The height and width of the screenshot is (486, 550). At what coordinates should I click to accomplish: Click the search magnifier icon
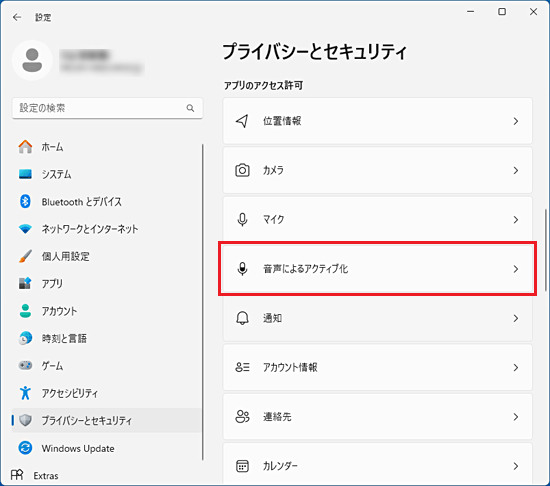190,108
